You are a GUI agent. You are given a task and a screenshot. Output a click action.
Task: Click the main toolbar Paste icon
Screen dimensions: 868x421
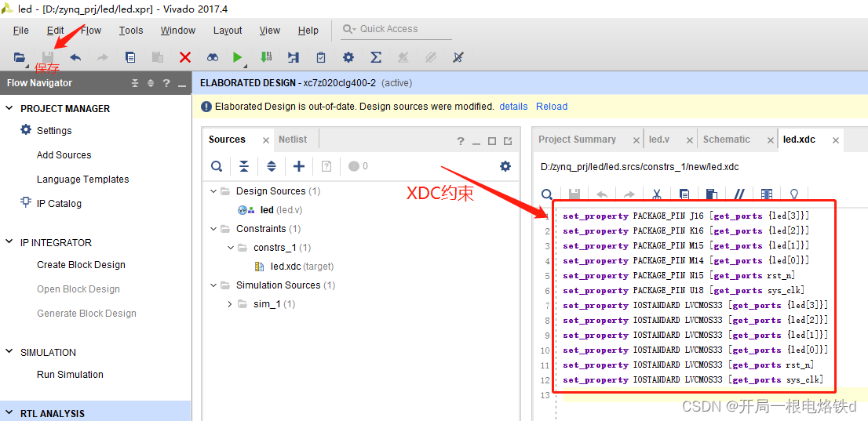pyautogui.click(x=157, y=57)
